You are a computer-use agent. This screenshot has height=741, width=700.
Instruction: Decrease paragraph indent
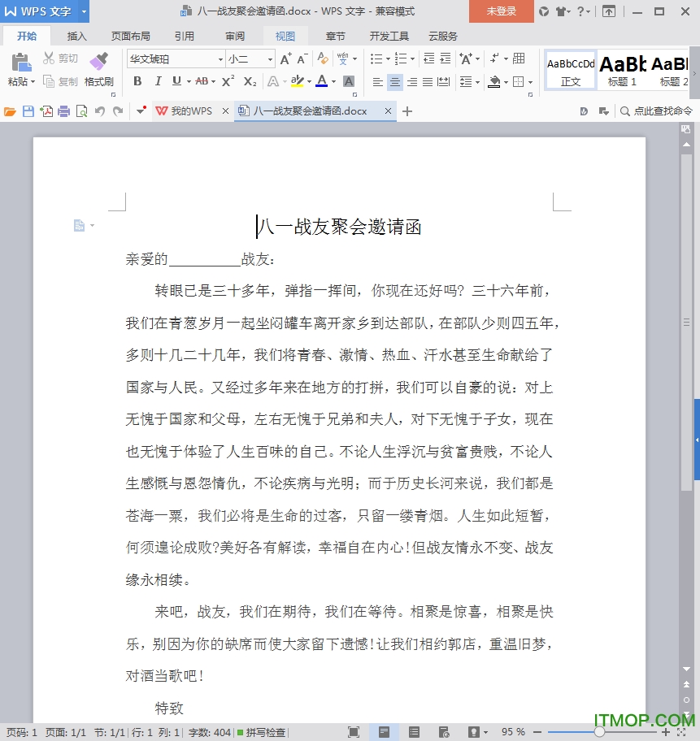coord(428,58)
